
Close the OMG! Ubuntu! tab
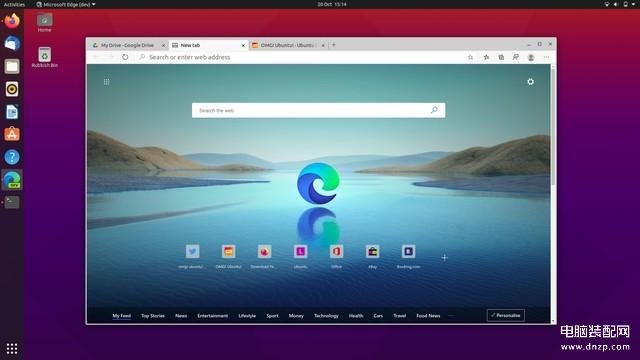(x=323, y=45)
